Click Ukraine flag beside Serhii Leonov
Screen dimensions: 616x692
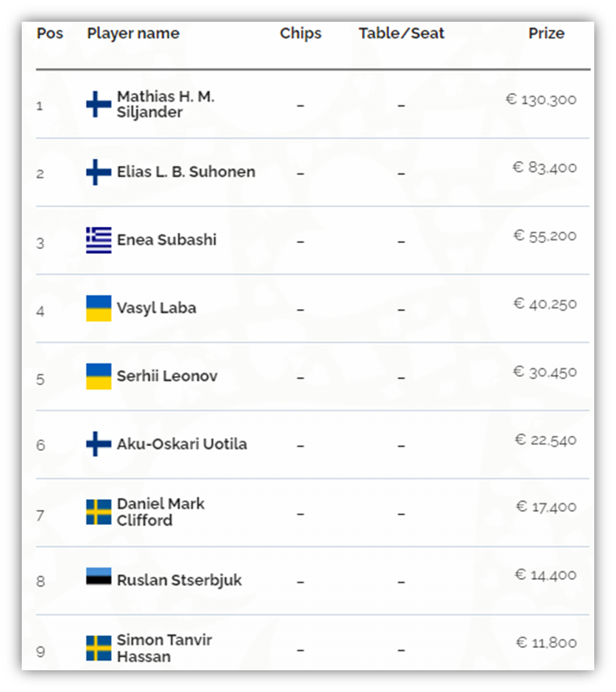pos(99,376)
